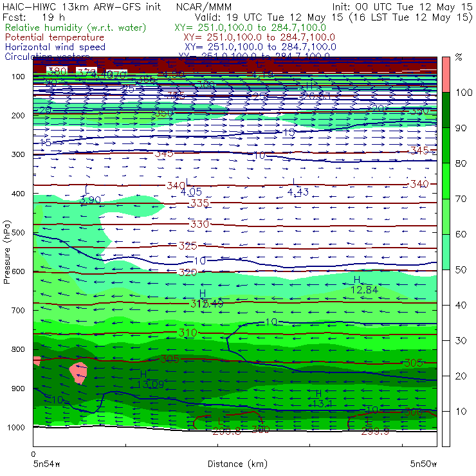This screenshot has height=476, width=476.
Task: Click the green "Relative humidity (w.r.t. water)" legend
Action: click(x=76, y=28)
